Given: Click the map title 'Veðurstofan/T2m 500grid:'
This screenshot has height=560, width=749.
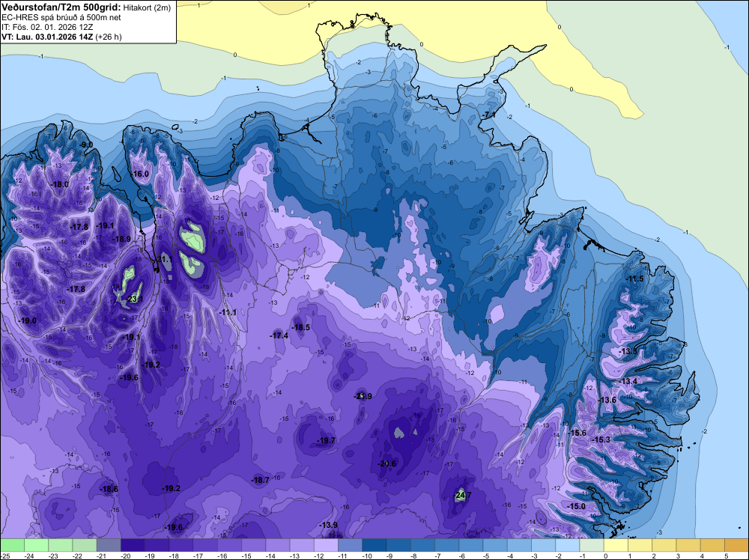Looking at the screenshot, I should tap(61, 7).
